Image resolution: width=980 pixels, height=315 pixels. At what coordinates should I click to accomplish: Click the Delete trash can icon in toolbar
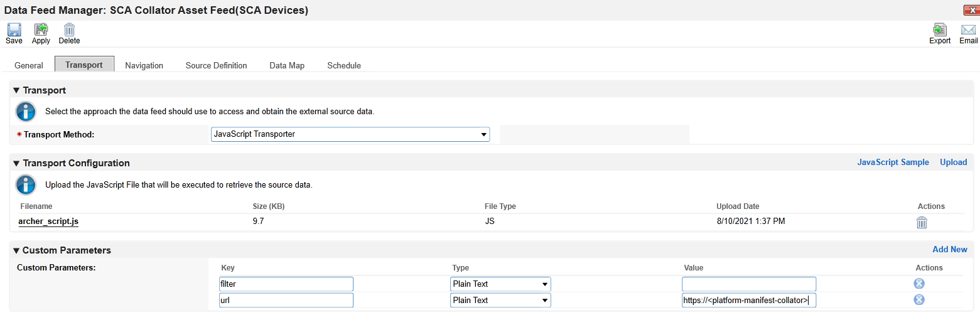coord(69,30)
